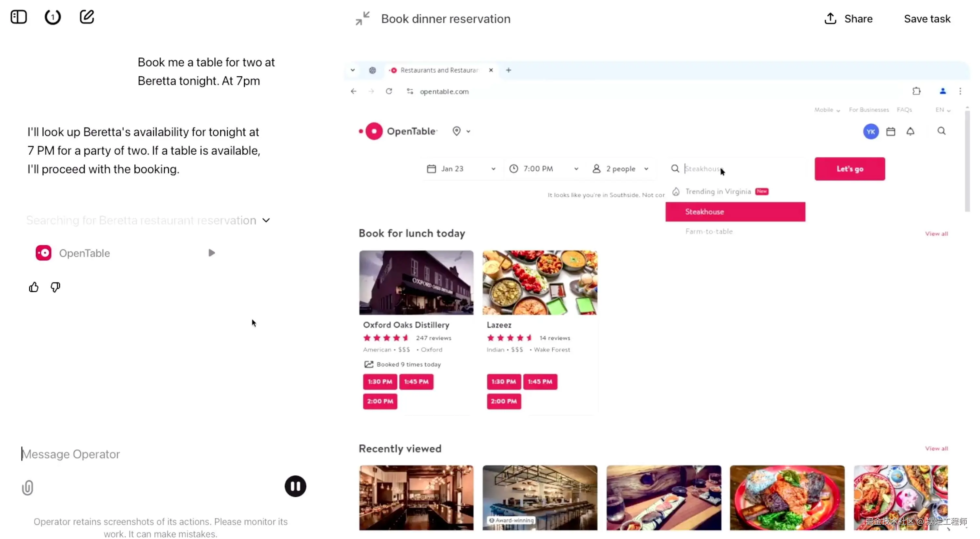Viewport: 980px width, 539px height.
Task: Open OpenTable notifications bell icon
Action: pos(910,131)
